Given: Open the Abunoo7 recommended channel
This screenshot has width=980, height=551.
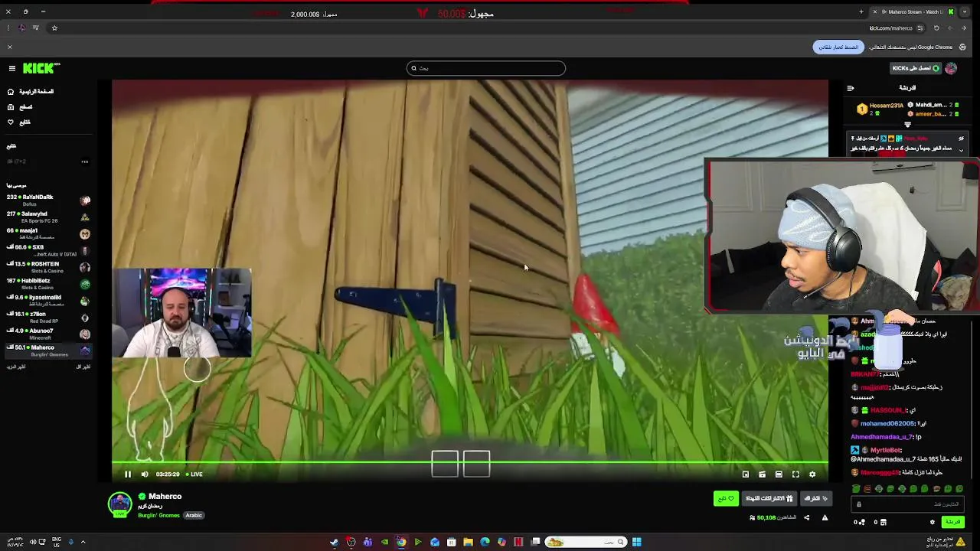Looking at the screenshot, I should click(47, 334).
